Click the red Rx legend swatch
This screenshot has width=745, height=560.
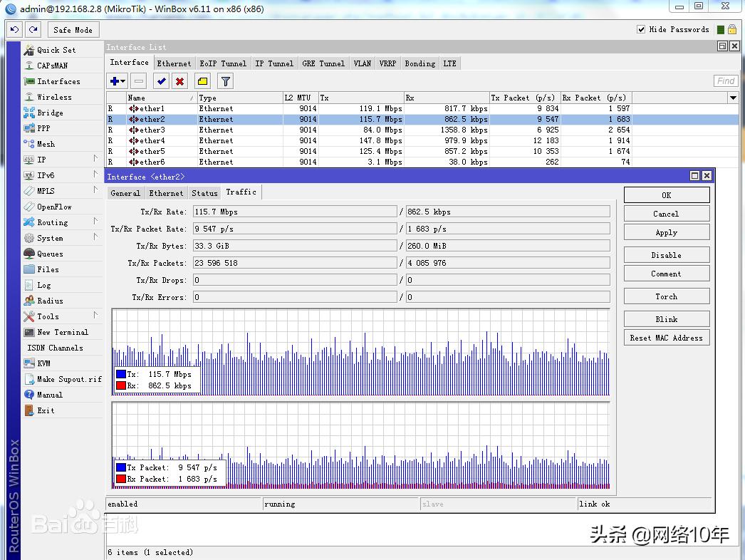[x=121, y=385]
